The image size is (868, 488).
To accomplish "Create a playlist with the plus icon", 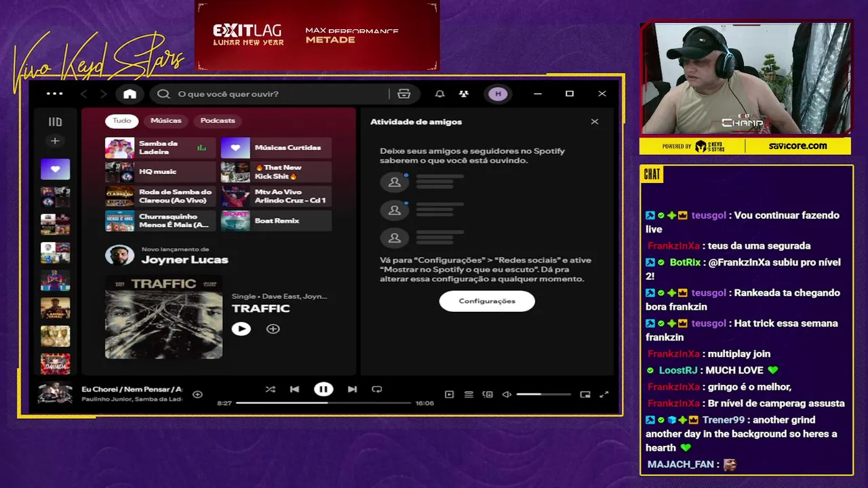I will coord(55,141).
